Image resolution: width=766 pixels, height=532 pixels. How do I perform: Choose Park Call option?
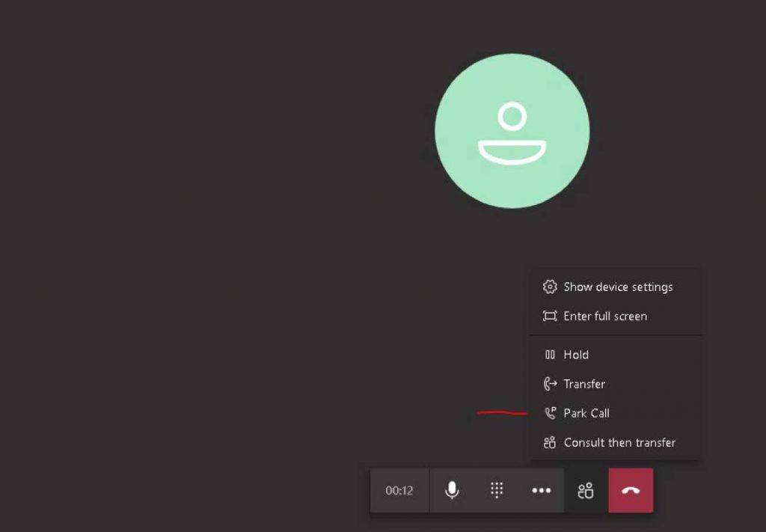click(x=616, y=413)
